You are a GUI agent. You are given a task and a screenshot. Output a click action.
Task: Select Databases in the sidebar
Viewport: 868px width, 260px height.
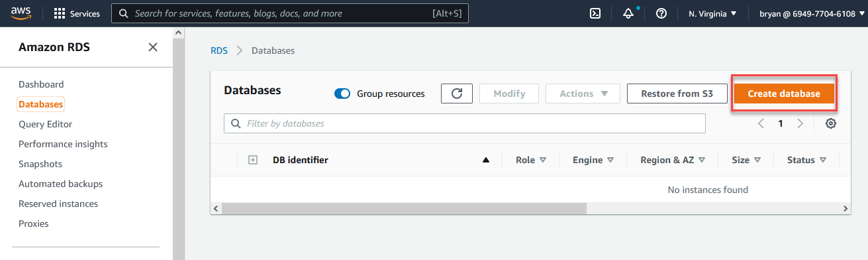click(x=41, y=104)
